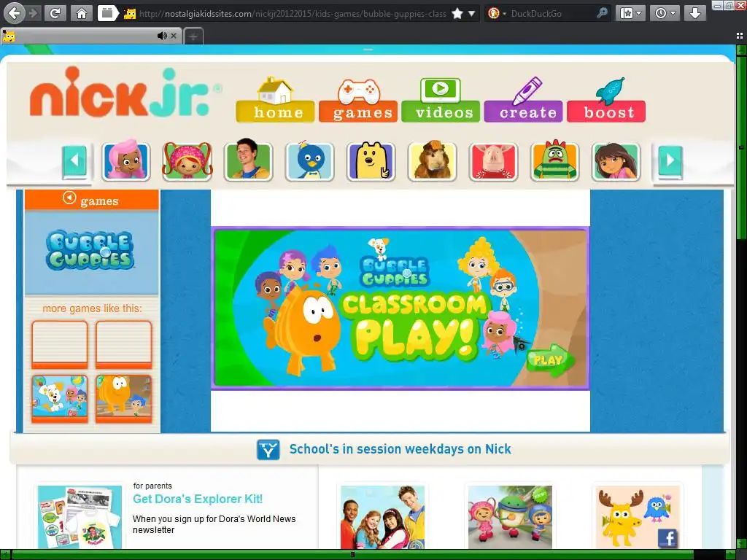Screen dimensions: 747x560
Task: Bookmark this page with the star icon
Action: pyautogui.click(x=457, y=14)
